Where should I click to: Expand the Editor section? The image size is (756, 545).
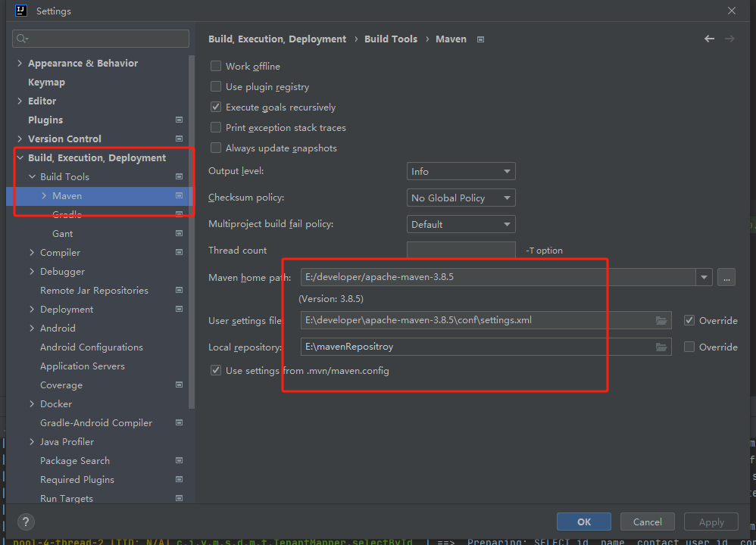click(x=20, y=101)
